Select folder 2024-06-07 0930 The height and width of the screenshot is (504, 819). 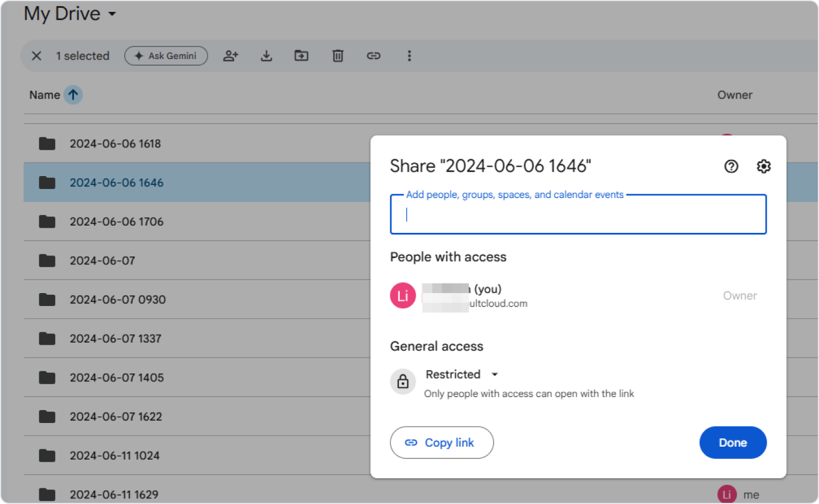click(x=118, y=300)
